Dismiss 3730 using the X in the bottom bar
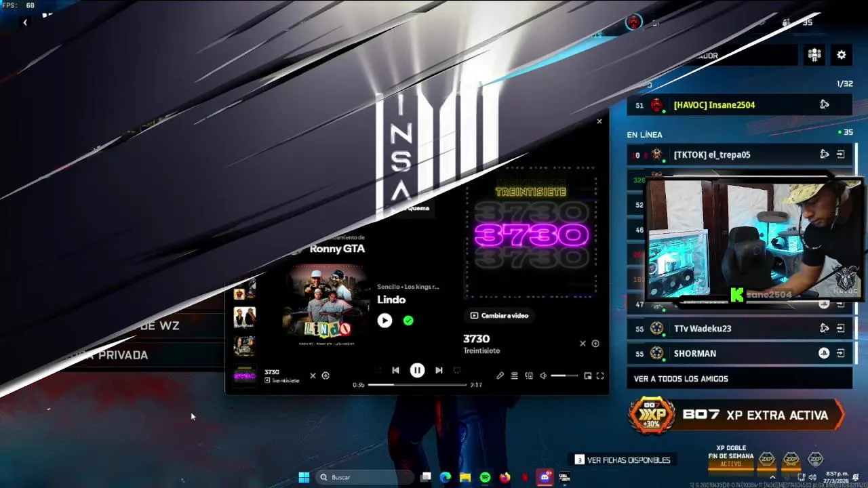868x488 pixels. [x=313, y=375]
